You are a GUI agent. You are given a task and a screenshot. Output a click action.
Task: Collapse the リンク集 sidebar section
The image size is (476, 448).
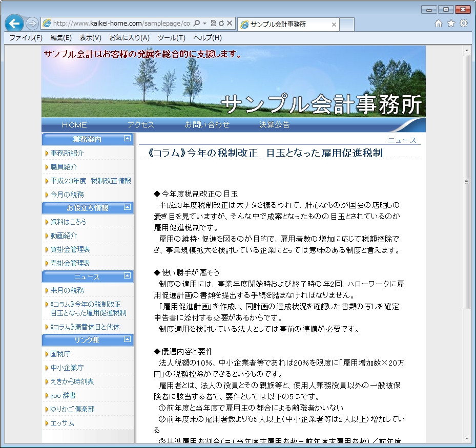pos(127,339)
